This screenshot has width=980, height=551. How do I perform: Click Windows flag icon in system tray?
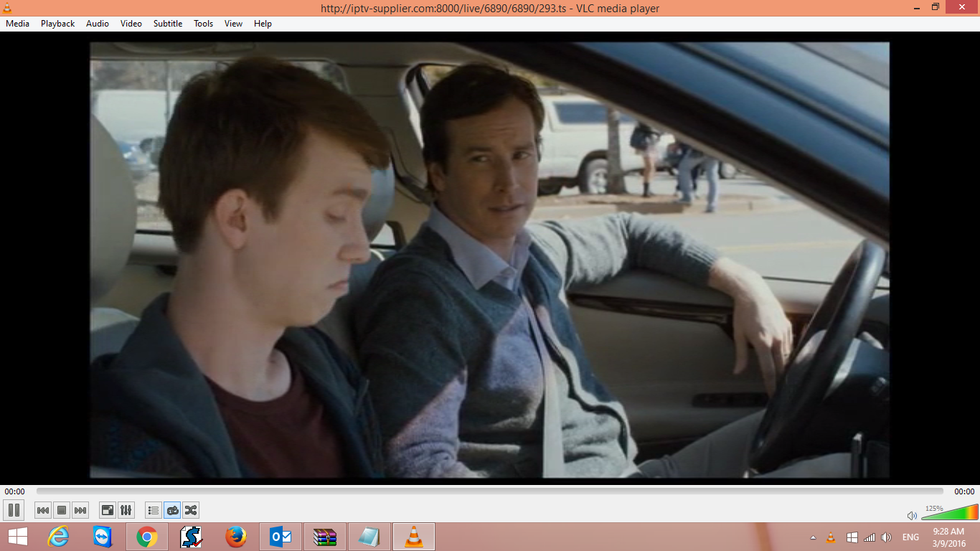click(x=852, y=537)
